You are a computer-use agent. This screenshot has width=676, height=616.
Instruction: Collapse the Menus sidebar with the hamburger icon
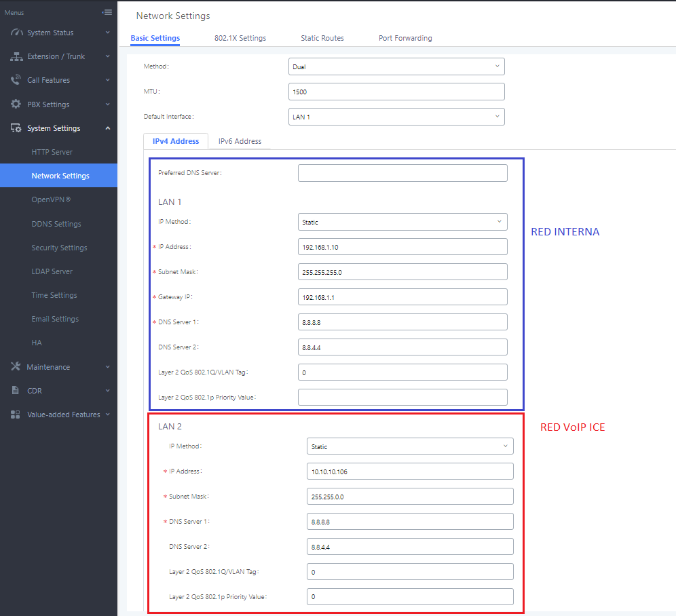(x=107, y=12)
